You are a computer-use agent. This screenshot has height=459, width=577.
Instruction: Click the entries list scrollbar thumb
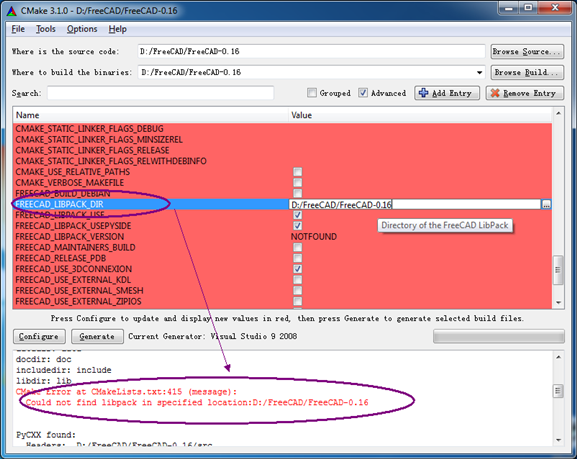(558, 270)
